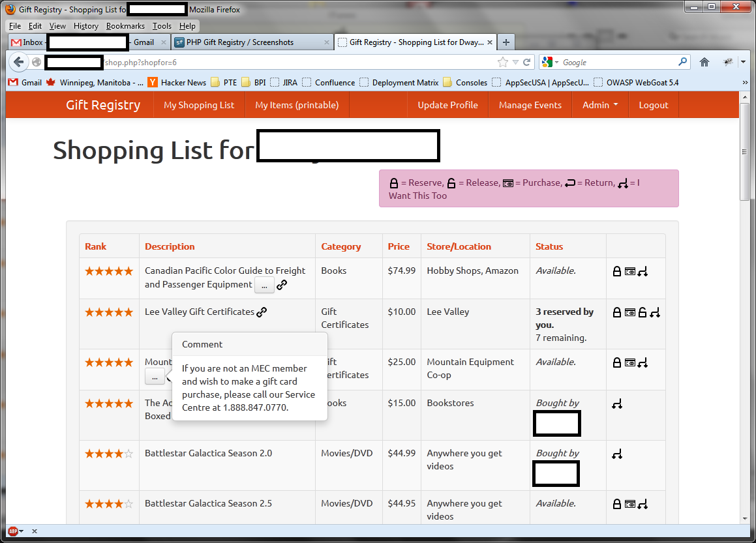Image resolution: width=756 pixels, height=543 pixels.
Task: Open the Admin dropdown menu
Action: tap(599, 104)
